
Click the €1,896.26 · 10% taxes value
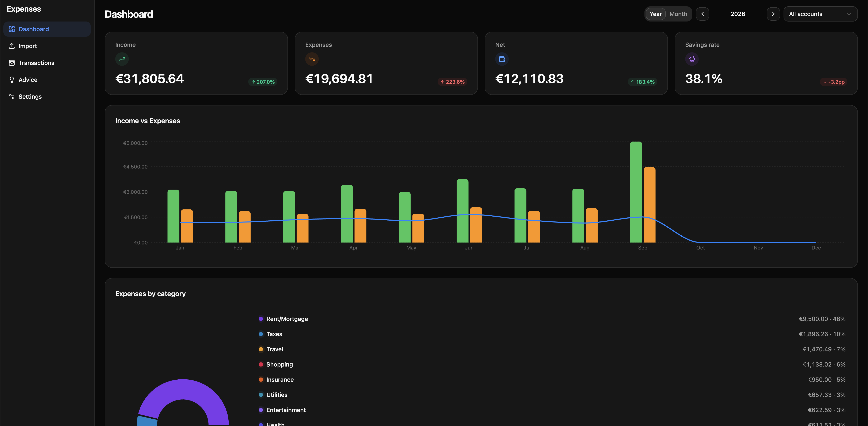point(822,334)
